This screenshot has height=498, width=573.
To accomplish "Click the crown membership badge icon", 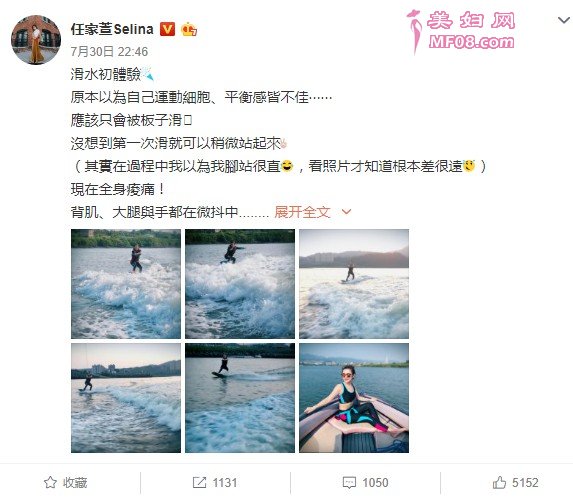I will 189,29.
